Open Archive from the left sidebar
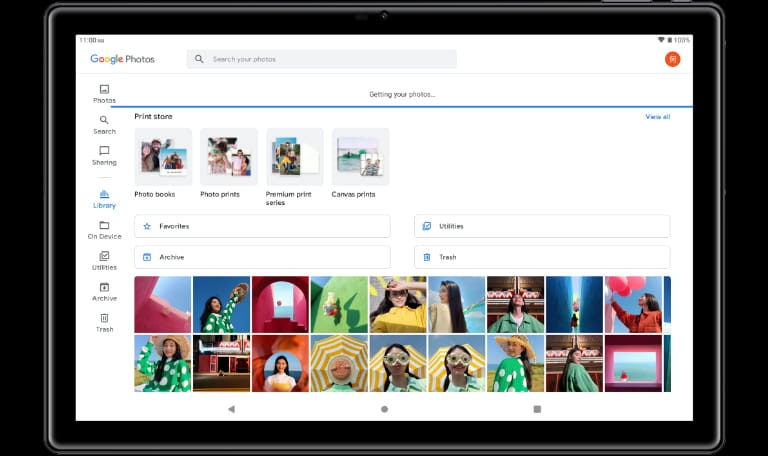Screen dimensions: 768x456 [104, 291]
